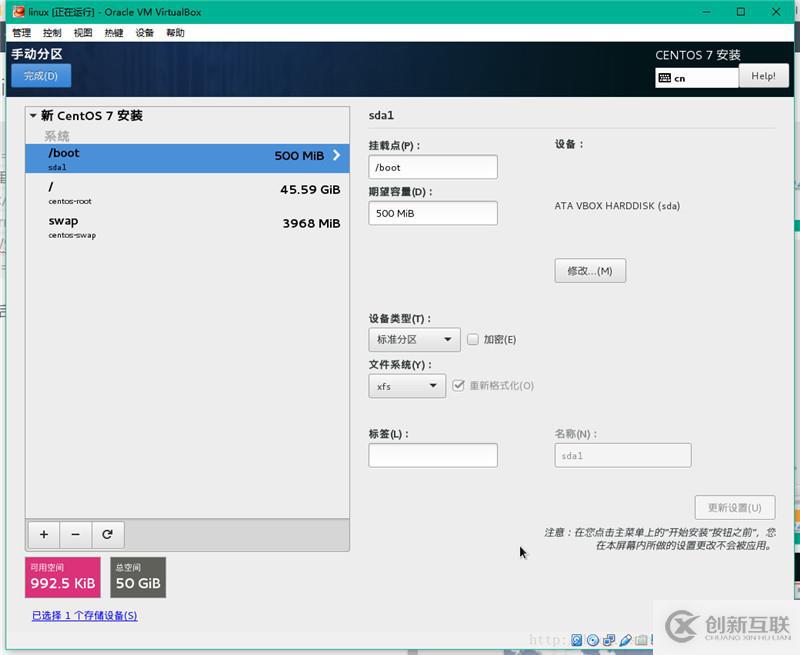Click the /boot mount point input field
Viewport: 800px width, 655px height.
pos(432,166)
